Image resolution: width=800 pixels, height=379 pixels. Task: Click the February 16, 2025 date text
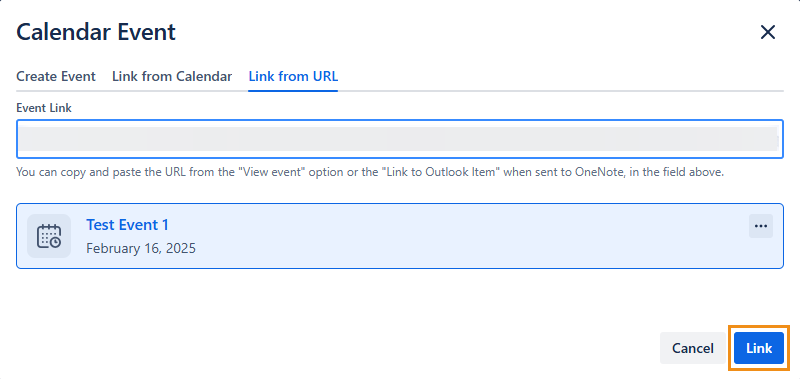point(141,248)
